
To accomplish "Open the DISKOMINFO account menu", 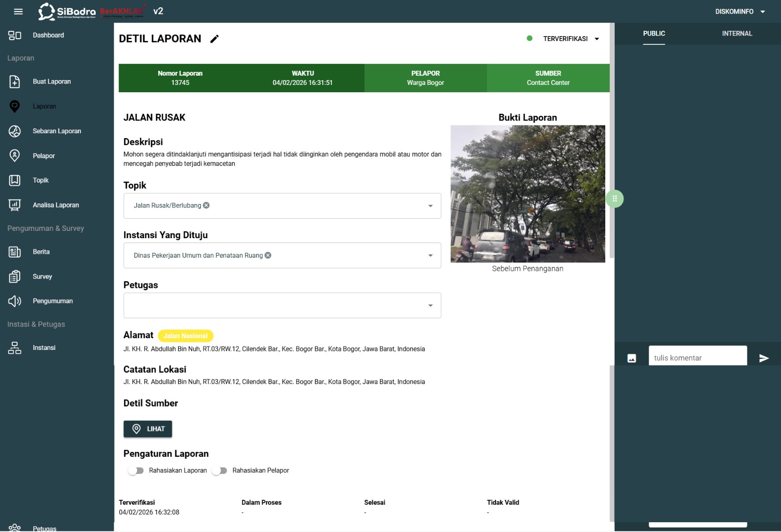I will coord(740,11).
